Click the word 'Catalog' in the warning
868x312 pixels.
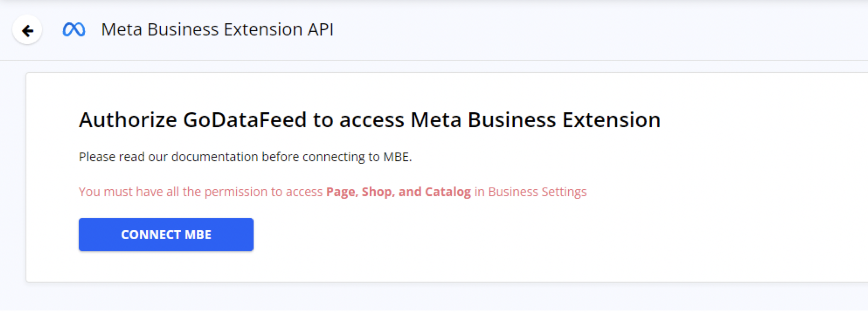coord(448,192)
